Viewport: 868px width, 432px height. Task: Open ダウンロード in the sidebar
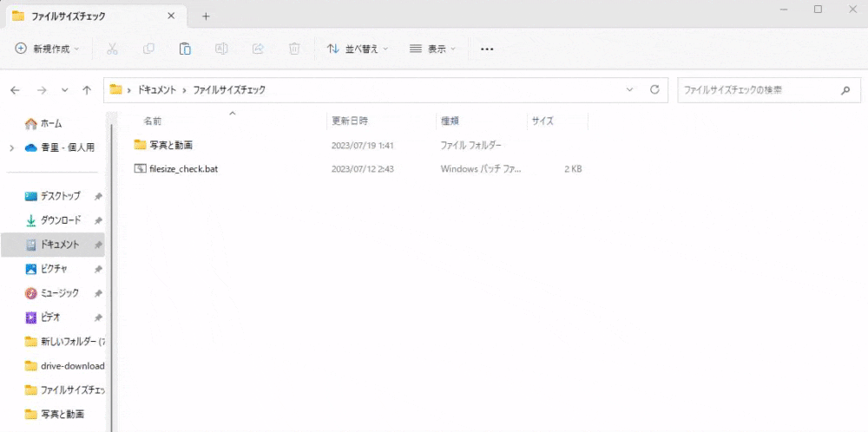[61, 220]
